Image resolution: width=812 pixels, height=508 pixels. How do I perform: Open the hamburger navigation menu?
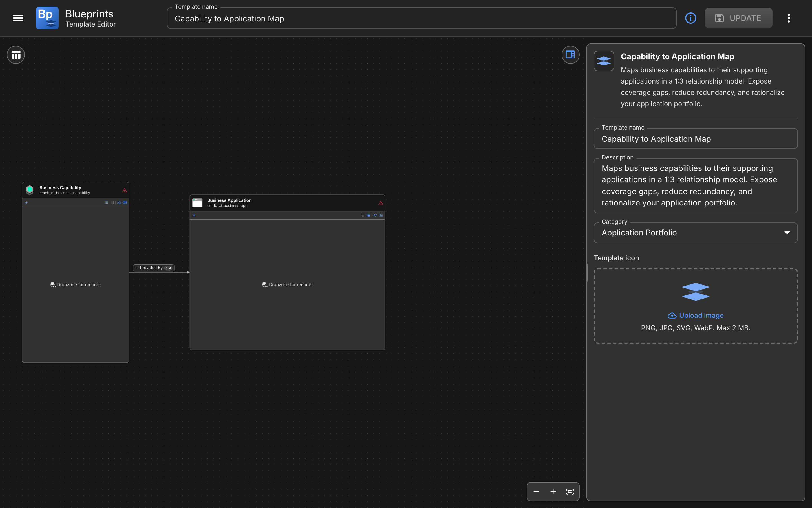tap(18, 18)
